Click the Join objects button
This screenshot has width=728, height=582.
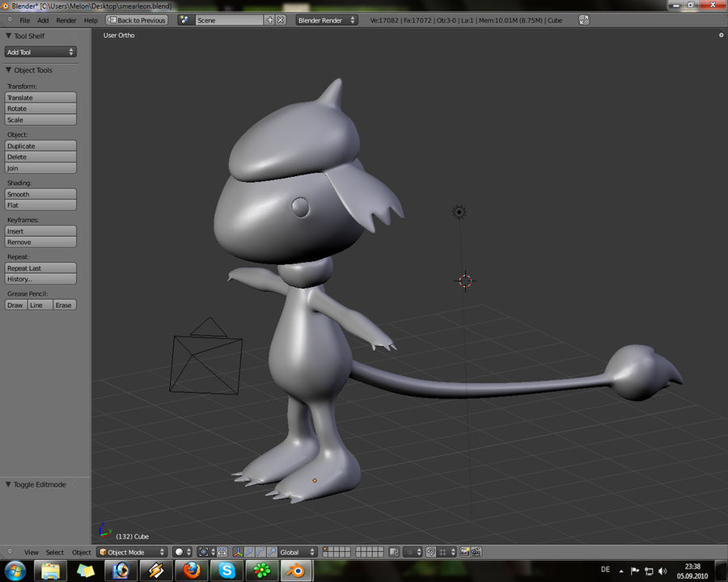(x=40, y=168)
